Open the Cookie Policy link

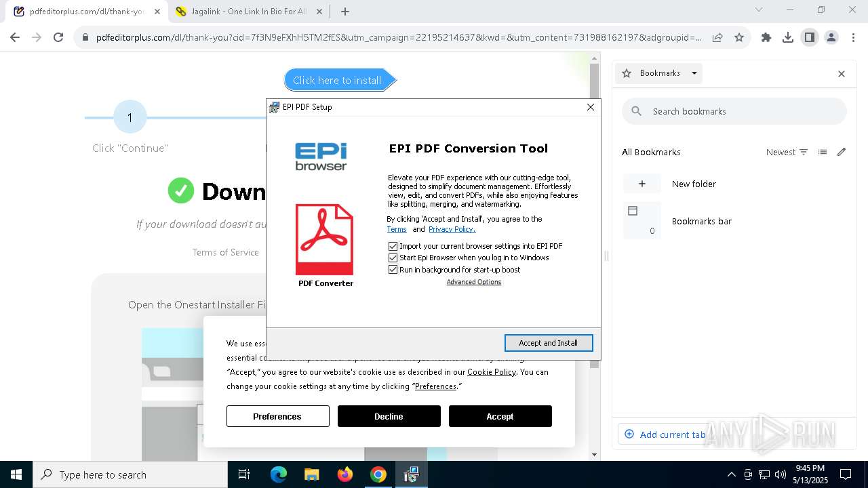[x=492, y=372]
